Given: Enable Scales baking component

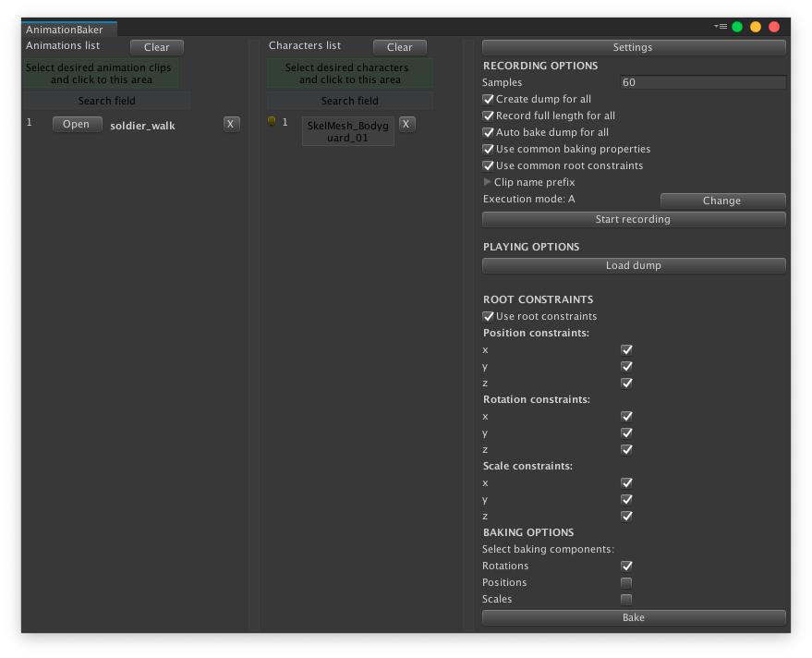Looking at the screenshot, I should [626, 599].
